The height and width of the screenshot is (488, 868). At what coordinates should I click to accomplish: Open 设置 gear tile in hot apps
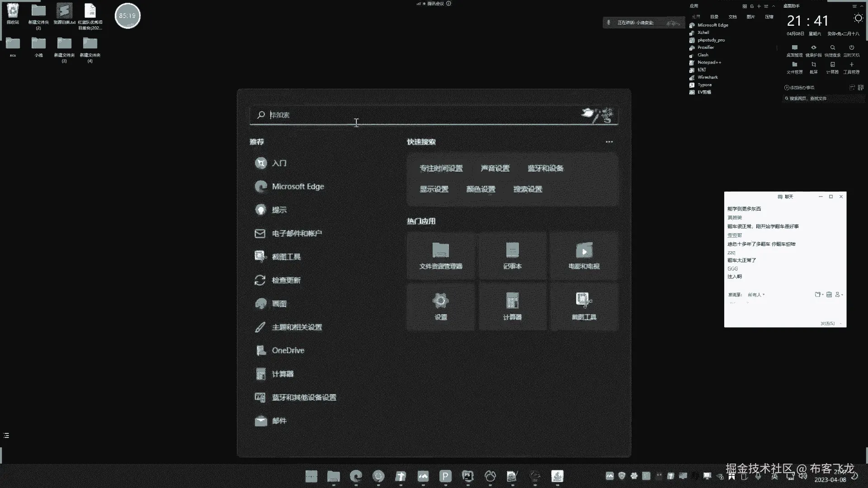click(441, 306)
